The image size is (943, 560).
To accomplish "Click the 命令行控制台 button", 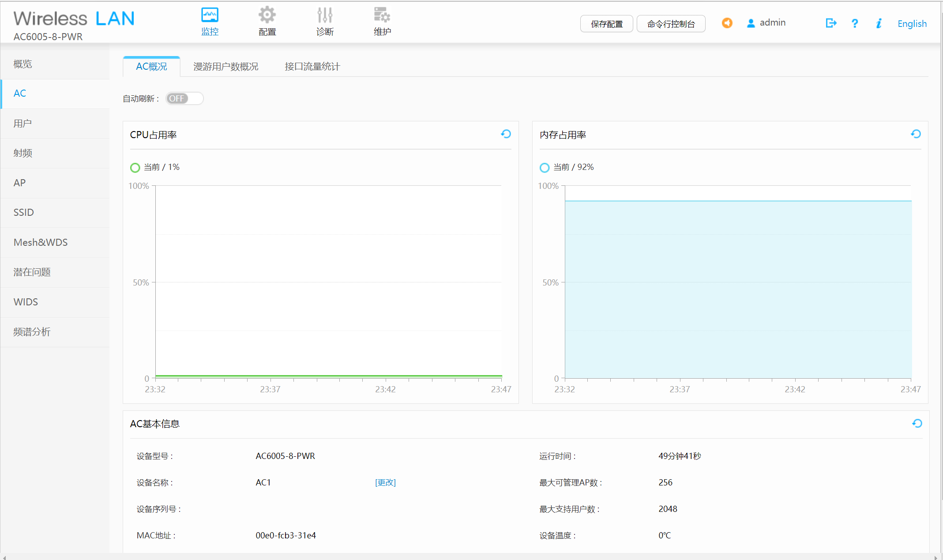I will [671, 24].
